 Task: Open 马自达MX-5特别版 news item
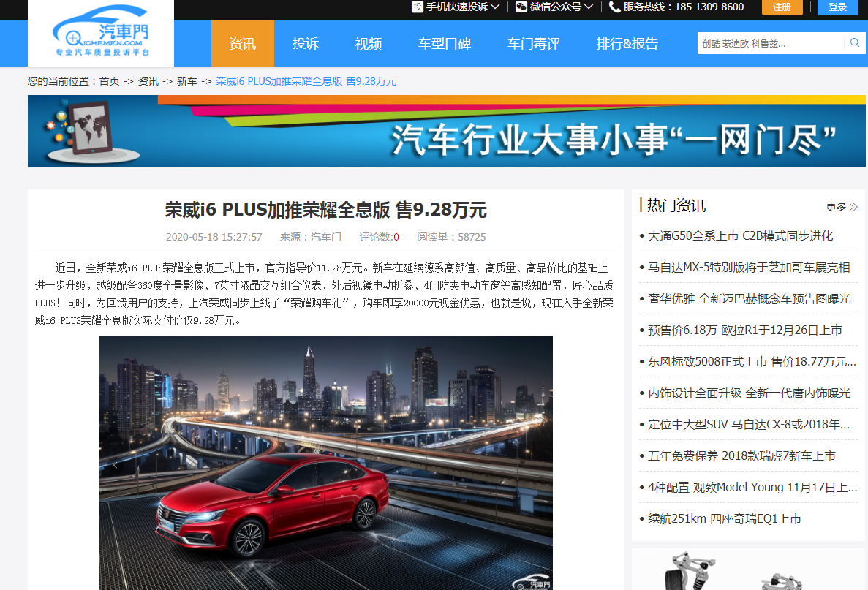pyautogui.click(x=749, y=268)
